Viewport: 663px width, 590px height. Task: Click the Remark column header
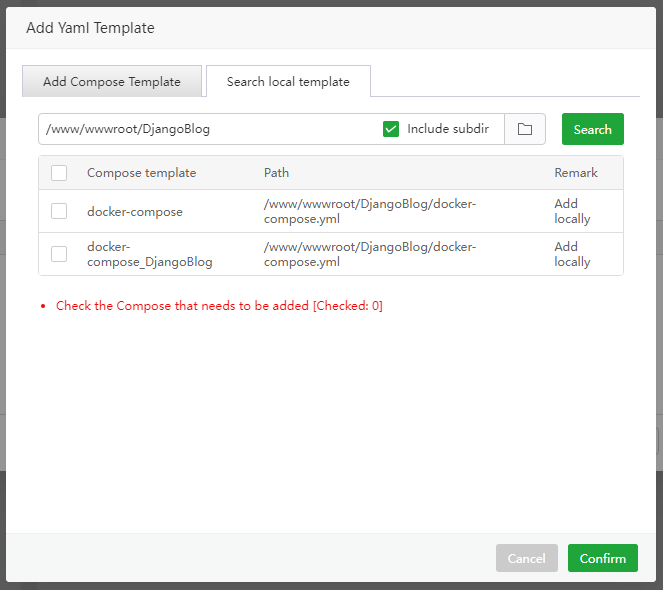click(x=576, y=173)
